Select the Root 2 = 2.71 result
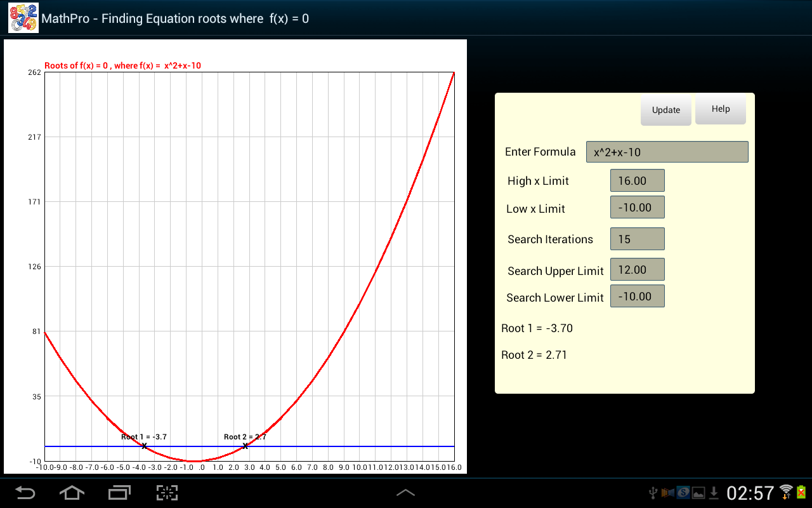 (534, 355)
